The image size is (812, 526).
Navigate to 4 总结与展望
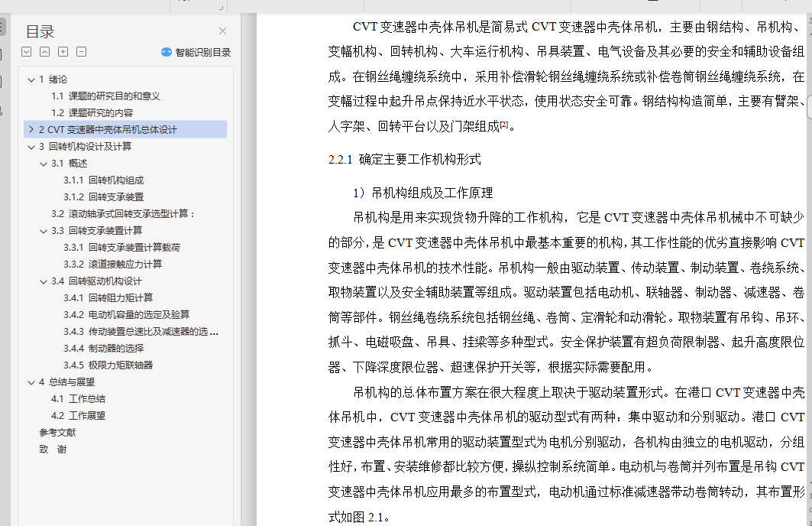[x=66, y=382]
